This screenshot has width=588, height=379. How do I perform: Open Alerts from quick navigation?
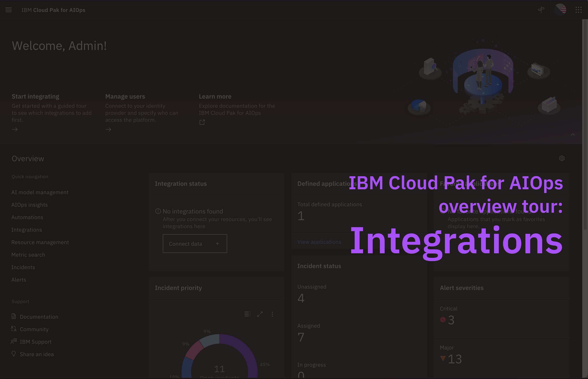19,280
